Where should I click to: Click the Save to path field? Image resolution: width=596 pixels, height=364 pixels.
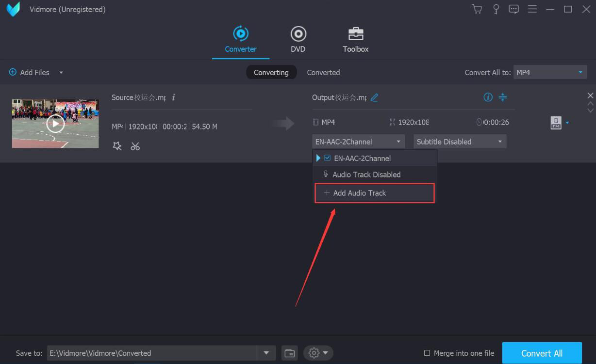point(152,353)
